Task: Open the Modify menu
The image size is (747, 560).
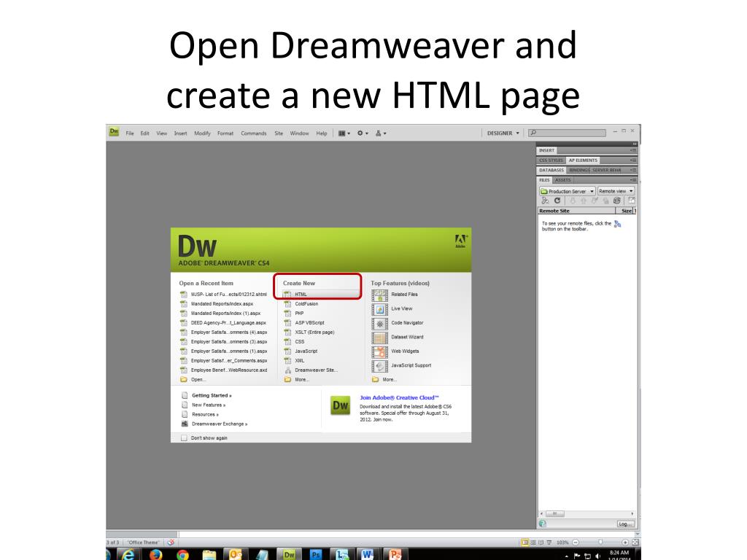Action: click(x=202, y=133)
